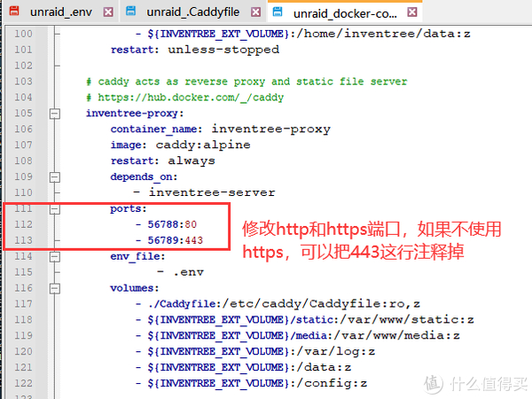This screenshot has width=532, height=399.
Task: Click the ./Caddyfile:/etc/caddy/Caddyfile:ro,z line
Action: 278,304
